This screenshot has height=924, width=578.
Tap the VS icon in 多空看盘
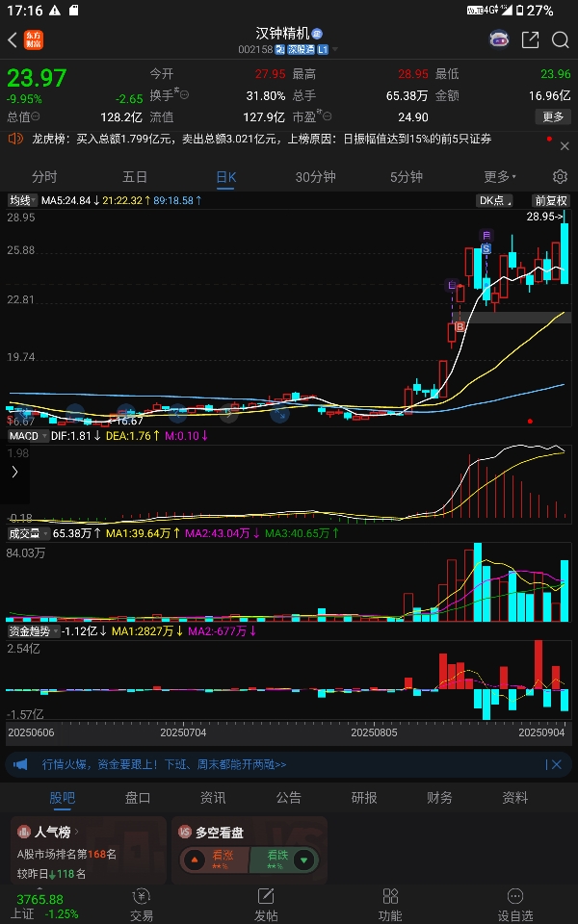point(185,832)
